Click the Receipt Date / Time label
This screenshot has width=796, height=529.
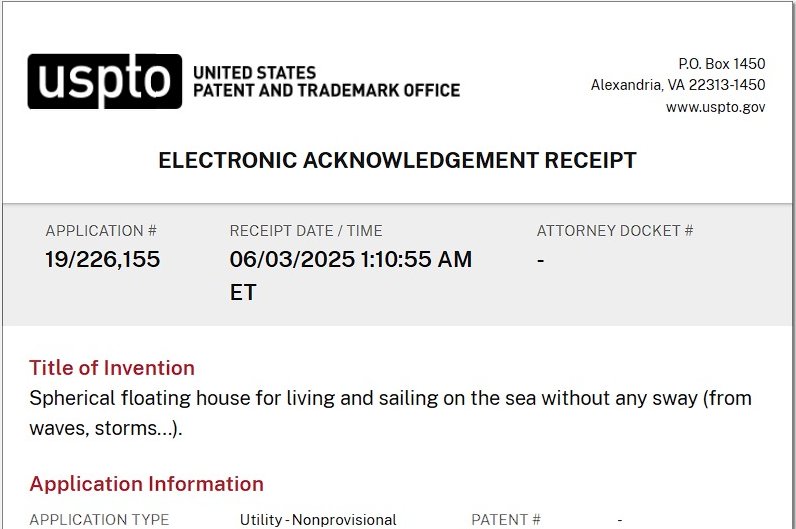306,231
